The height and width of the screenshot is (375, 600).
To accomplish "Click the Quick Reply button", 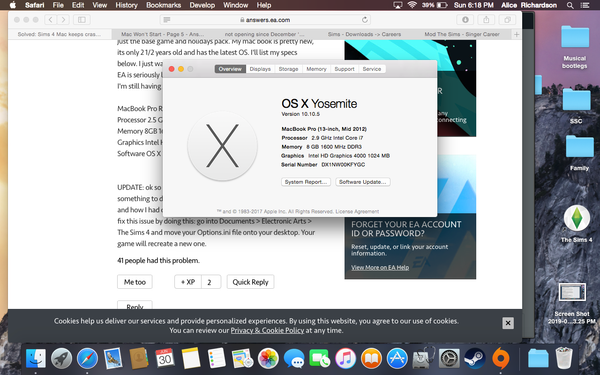I will point(250,282).
